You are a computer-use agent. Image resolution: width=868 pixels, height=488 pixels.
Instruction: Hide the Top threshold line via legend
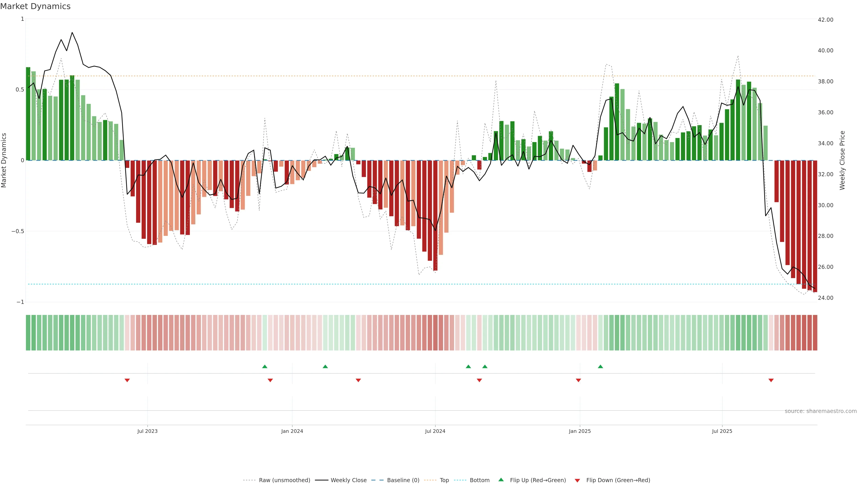[x=444, y=480]
